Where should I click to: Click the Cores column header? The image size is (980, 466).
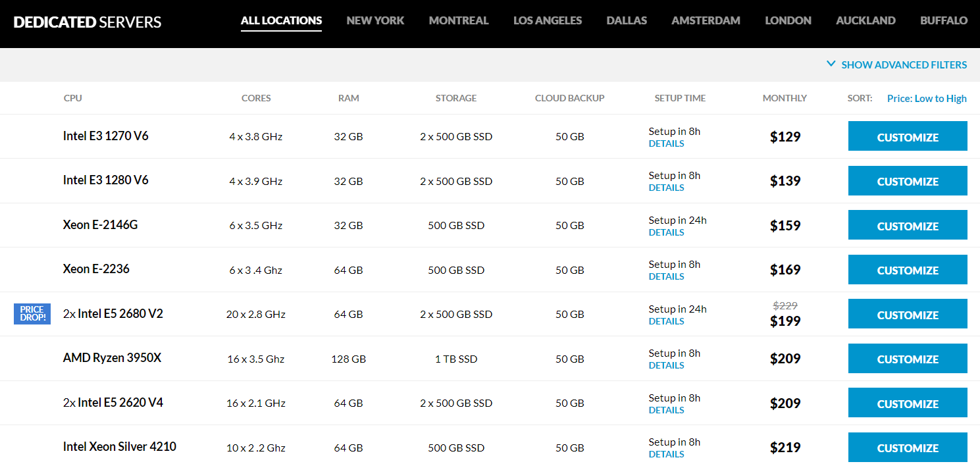click(256, 98)
